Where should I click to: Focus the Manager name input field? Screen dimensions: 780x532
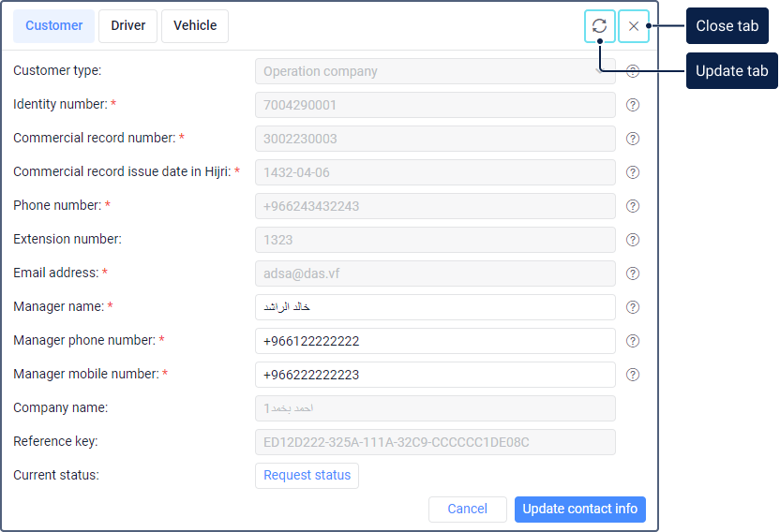(435, 307)
